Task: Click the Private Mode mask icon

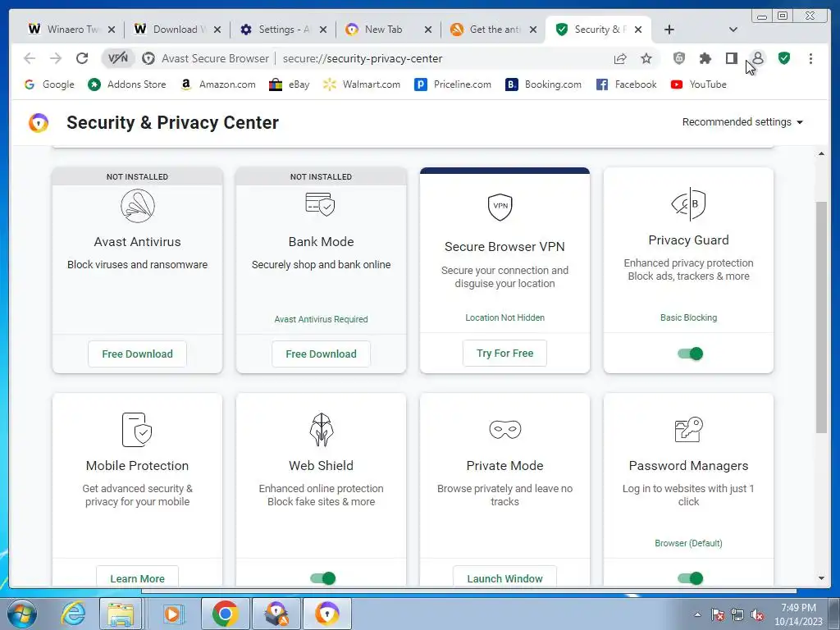Action: pyautogui.click(x=504, y=429)
